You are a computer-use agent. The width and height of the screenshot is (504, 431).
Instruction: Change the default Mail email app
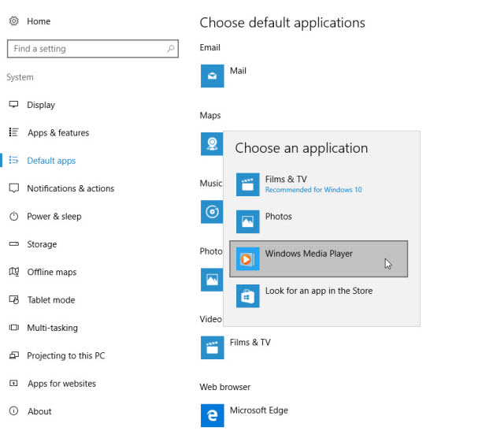238,71
